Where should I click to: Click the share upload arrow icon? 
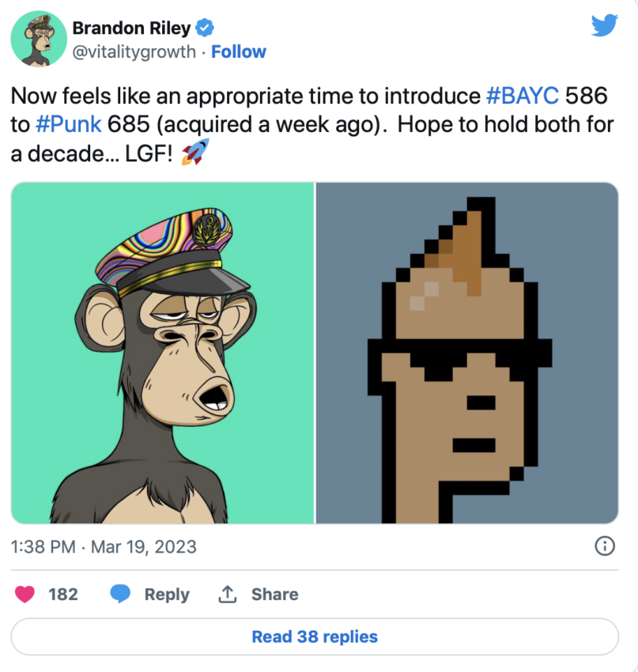tap(228, 595)
